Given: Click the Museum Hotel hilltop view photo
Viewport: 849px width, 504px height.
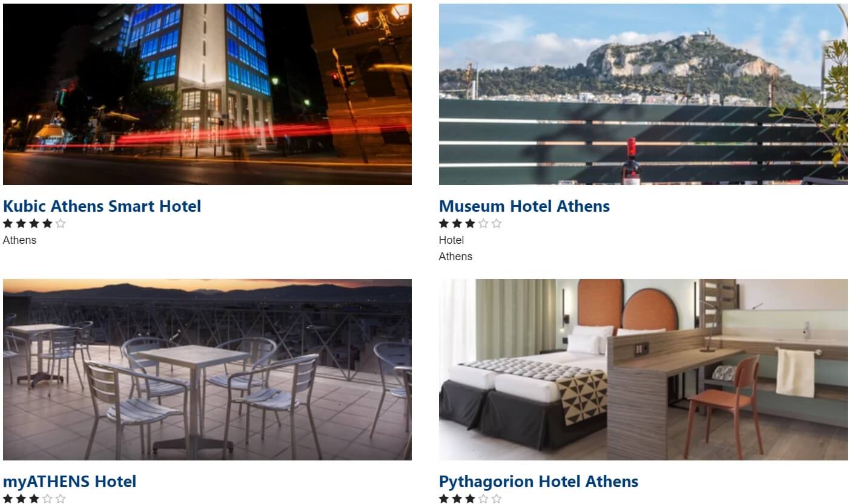Looking at the screenshot, I should (643, 94).
